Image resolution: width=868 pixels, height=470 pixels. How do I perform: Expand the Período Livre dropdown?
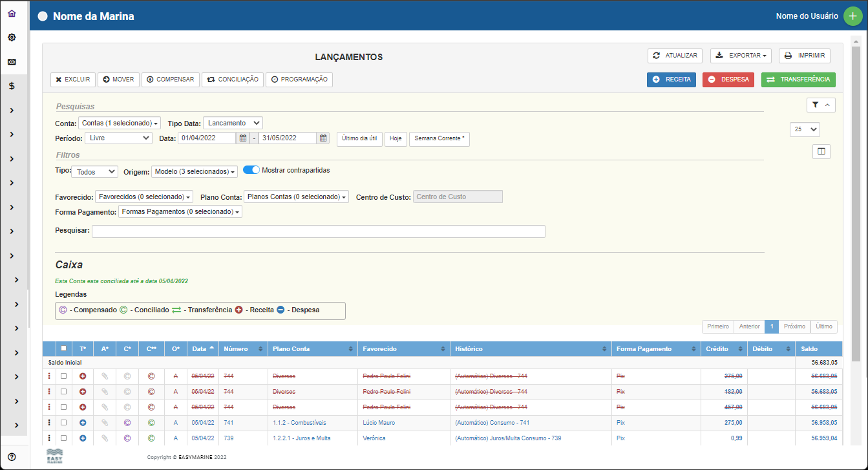tap(118, 138)
